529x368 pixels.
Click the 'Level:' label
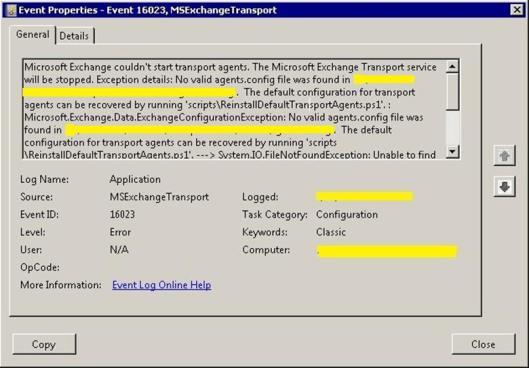pyautogui.click(x=32, y=232)
